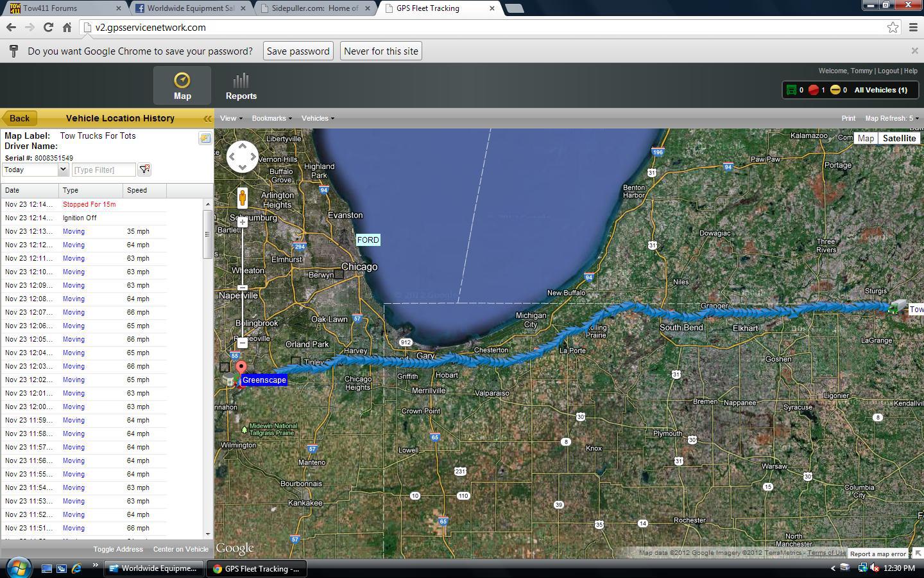Click the filter funnel icon
The image size is (924, 578).
144,170
